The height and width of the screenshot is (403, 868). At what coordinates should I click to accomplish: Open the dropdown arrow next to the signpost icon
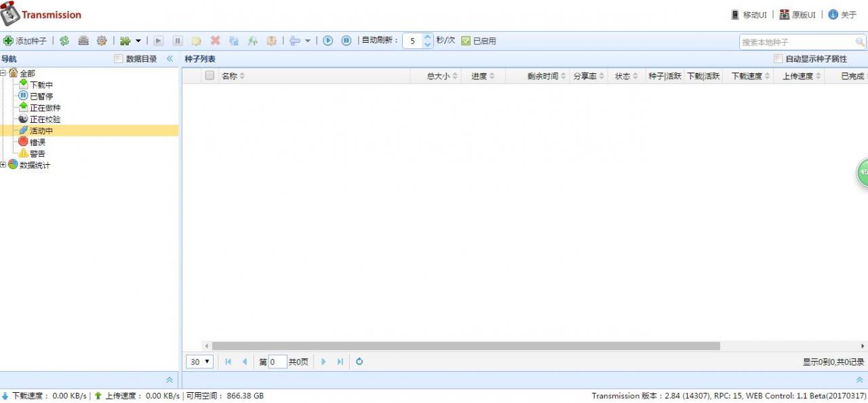(x=307, y=41)
